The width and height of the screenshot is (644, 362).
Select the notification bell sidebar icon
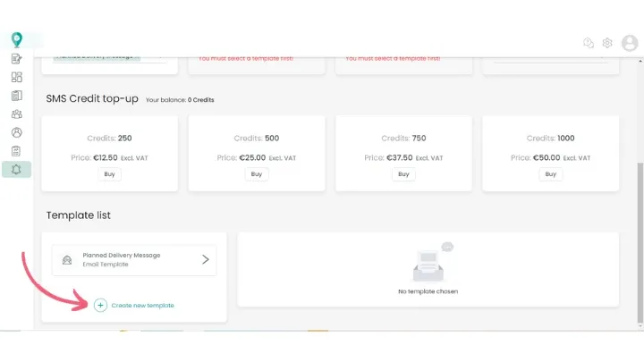(x=16, y=169)
